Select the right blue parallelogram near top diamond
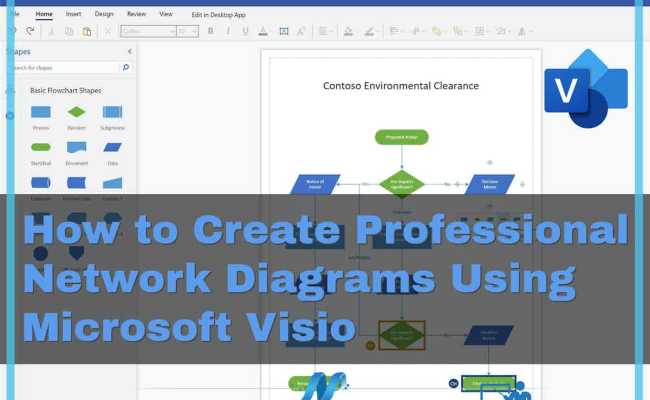The width and height of the screenshot is (650, 400). (x=490, y=184)
